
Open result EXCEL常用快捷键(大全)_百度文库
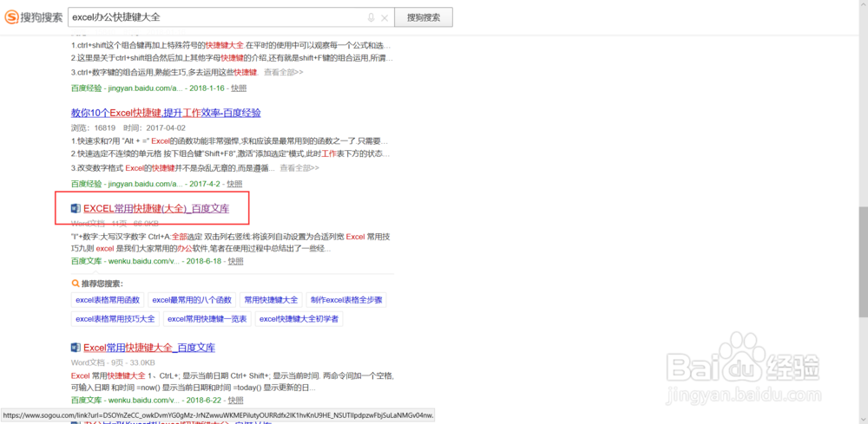[x=156, y=208]
